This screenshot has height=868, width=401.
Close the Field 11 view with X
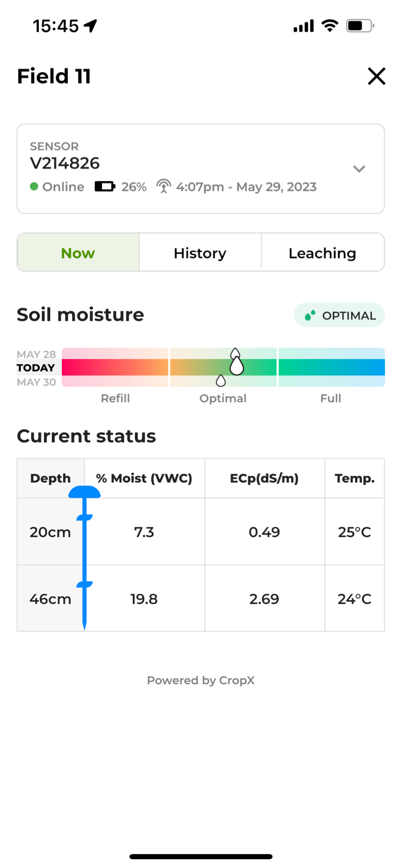[x=376, y=76]
